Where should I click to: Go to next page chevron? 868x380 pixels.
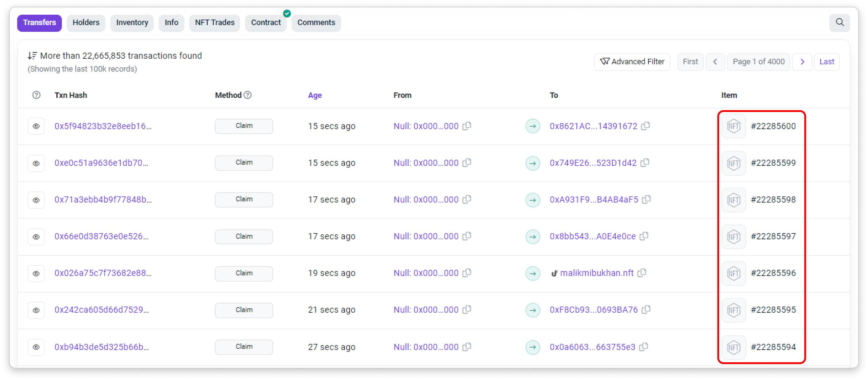tap(802, 62)
